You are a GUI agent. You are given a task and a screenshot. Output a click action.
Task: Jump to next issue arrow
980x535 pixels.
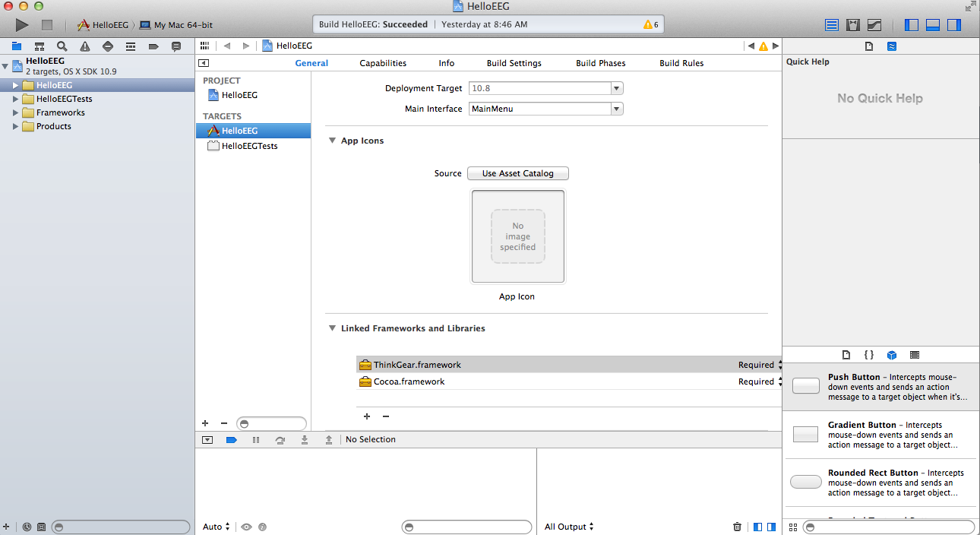pyautogui.click(x=775, y=46)
